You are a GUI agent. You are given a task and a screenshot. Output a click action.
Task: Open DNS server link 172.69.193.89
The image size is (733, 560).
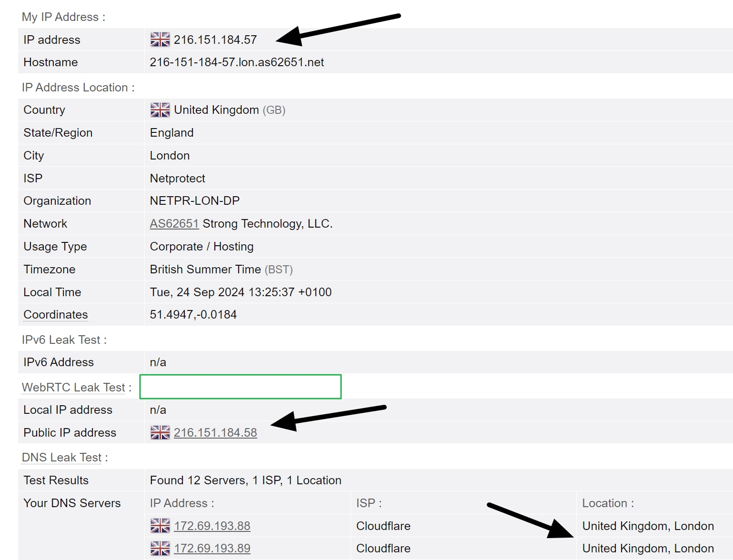[212, 548]
